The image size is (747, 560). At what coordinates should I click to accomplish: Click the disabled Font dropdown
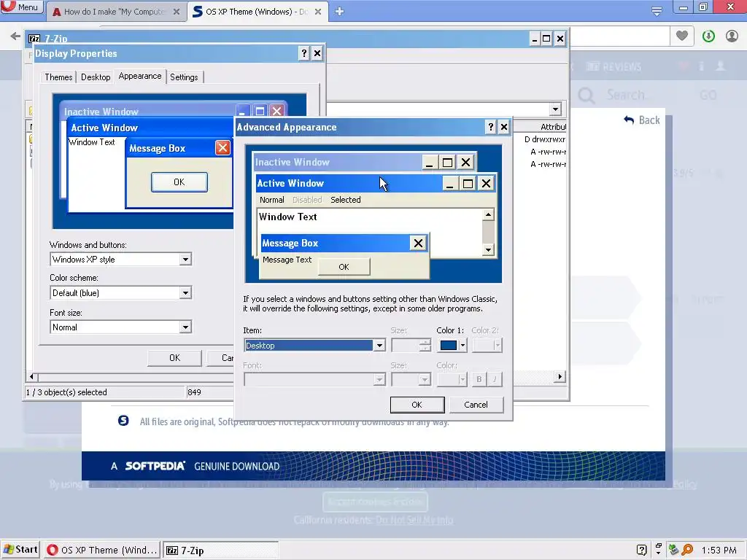coord(314,379)
